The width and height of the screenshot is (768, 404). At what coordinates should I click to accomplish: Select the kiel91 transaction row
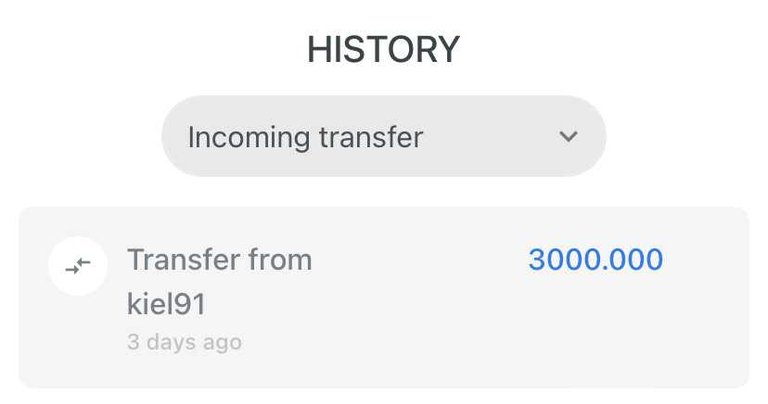(x=384, y=297)
